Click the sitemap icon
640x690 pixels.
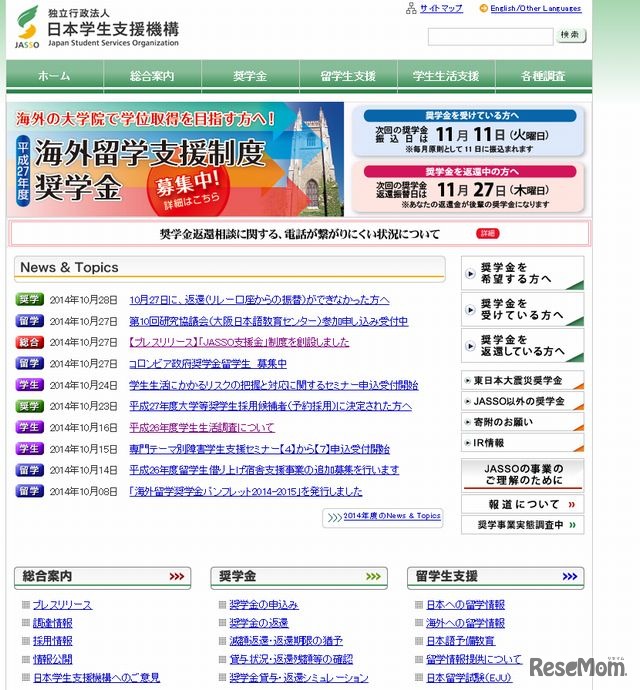point(411,8)
